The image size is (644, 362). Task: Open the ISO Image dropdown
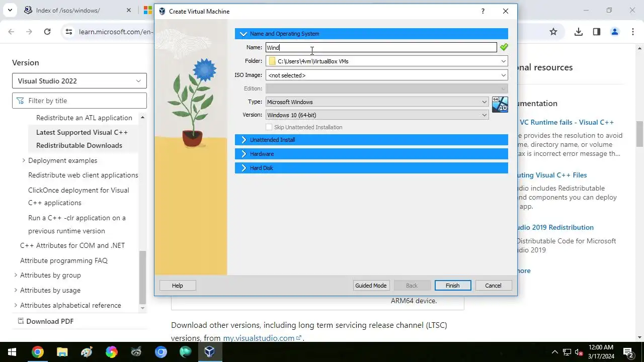pos(503,75)
